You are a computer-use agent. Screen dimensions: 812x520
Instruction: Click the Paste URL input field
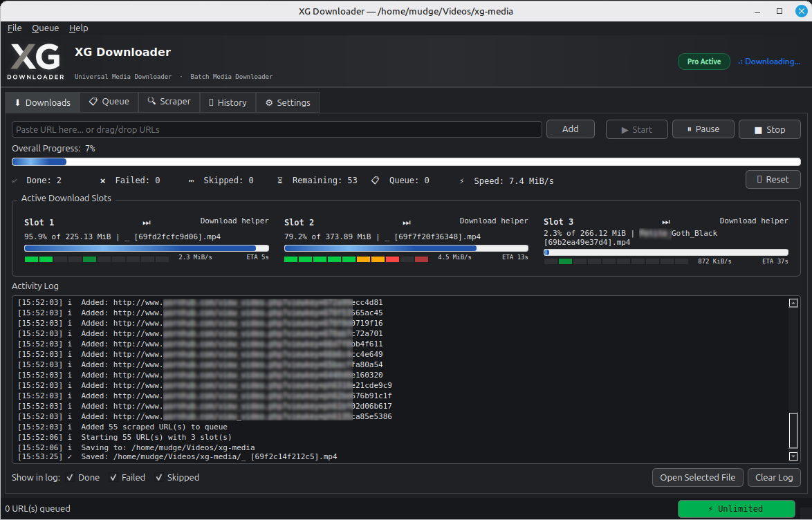pyautogui.click(x=277, y=129)
